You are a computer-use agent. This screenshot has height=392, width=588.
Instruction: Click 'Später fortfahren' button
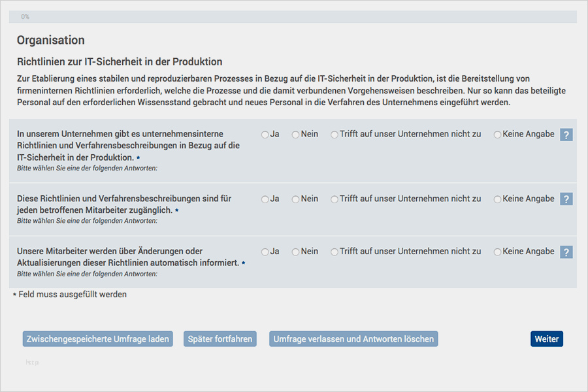pyautogui.click(x=220, y=338)
